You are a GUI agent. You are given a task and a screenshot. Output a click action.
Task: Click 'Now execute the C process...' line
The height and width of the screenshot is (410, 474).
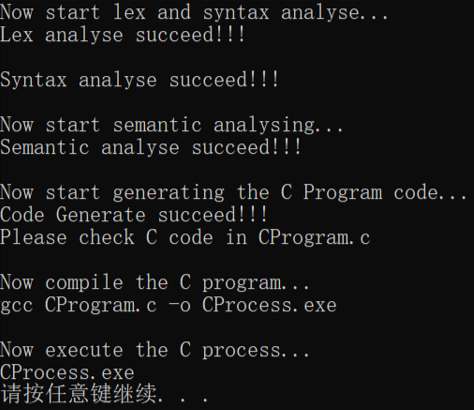point(155,350)
